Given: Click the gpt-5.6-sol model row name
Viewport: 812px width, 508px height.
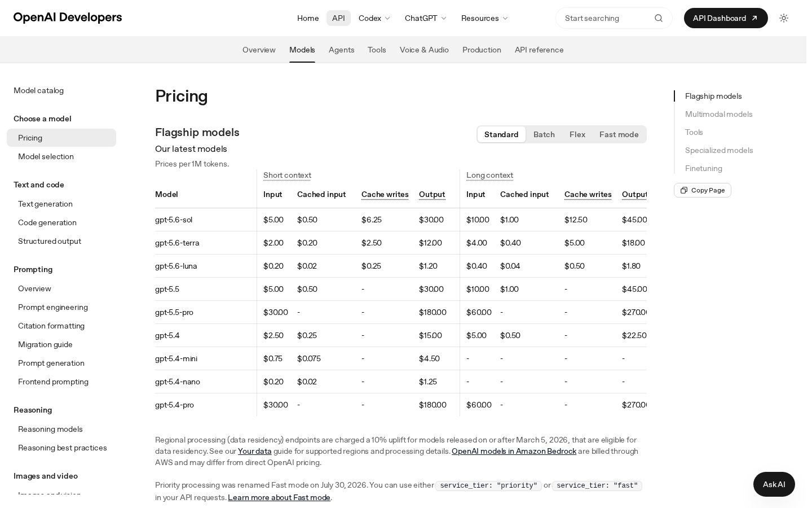Looking at the screenshot, I should pyautogui.click(x=174, y=220).
